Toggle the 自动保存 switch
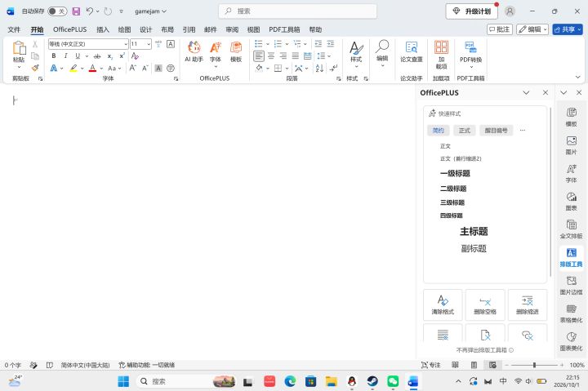588x391 pixels. pos(57,11)
